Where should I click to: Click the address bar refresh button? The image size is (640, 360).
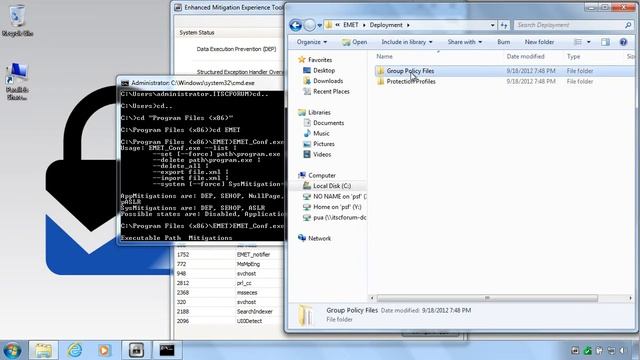(x=504, y=25)
